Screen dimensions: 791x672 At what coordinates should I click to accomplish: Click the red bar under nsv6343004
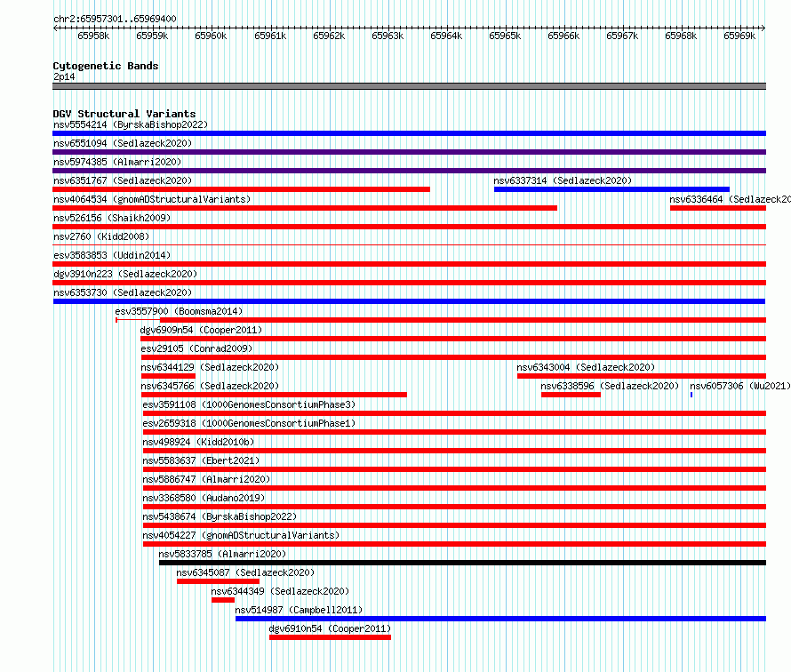(x=642, y=376)
